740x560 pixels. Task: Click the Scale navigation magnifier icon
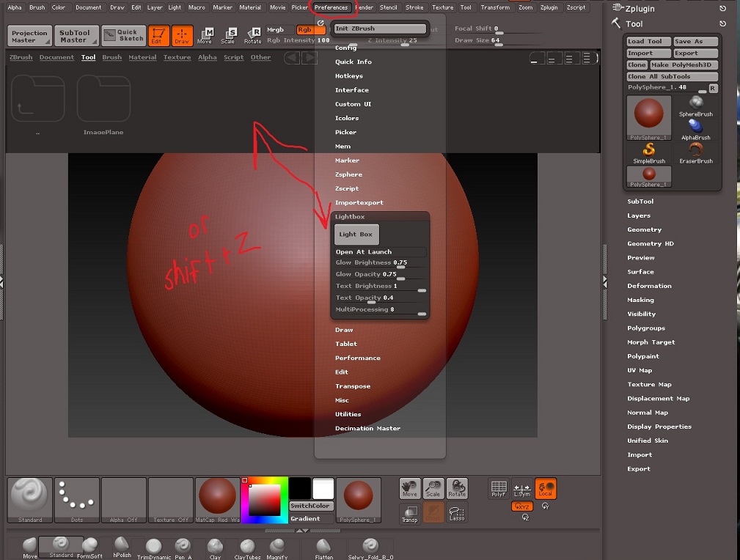pos(433,489)
